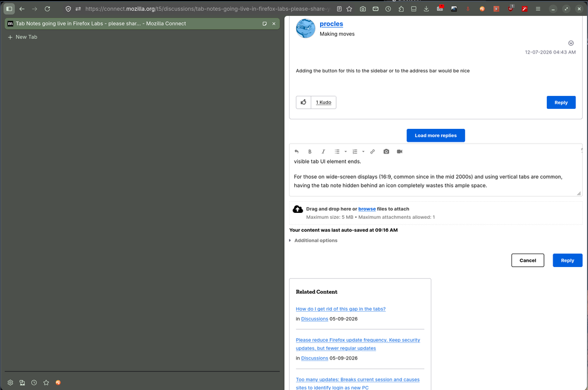Click the cloud upload icon in attachment area

(298, 209)
